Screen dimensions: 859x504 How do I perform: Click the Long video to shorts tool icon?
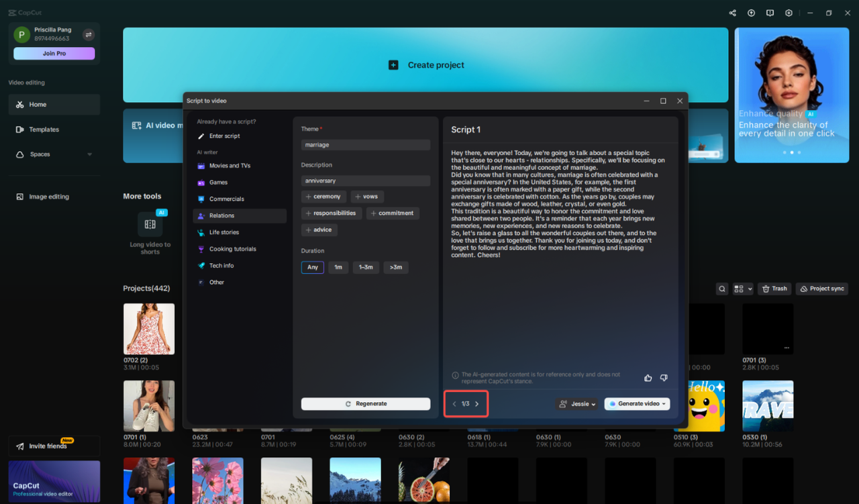150,224
